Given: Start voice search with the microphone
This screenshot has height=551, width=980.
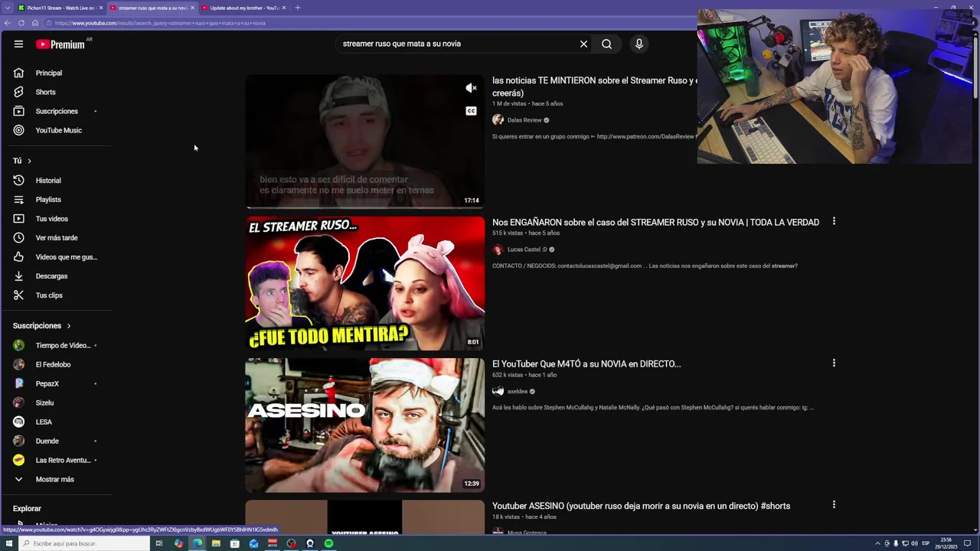Looking at the screenshot, I should (639, 44).
